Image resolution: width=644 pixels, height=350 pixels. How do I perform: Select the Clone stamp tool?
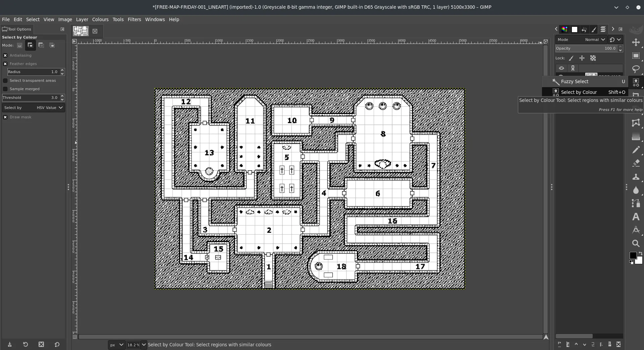coord(636,177)
